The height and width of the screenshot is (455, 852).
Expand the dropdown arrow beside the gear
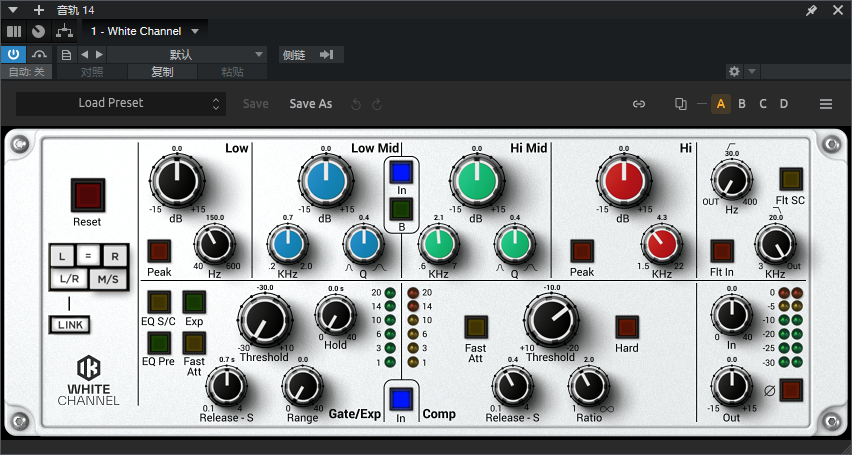point(751,71)
